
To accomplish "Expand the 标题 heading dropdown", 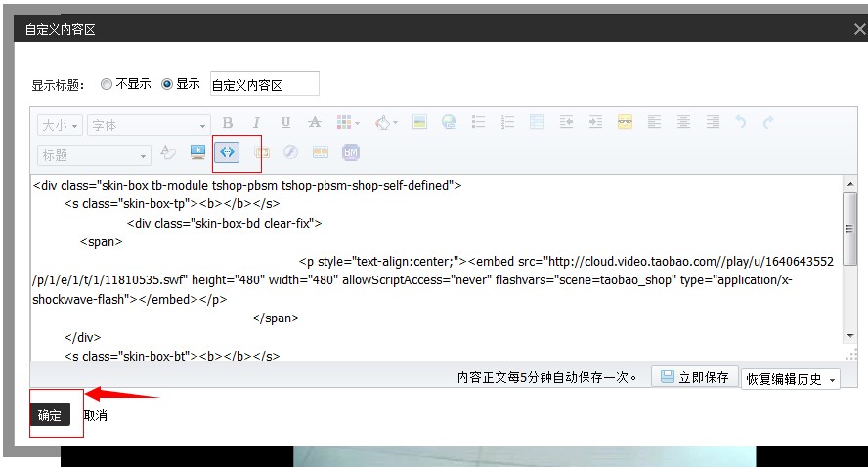I will (94, 154).
